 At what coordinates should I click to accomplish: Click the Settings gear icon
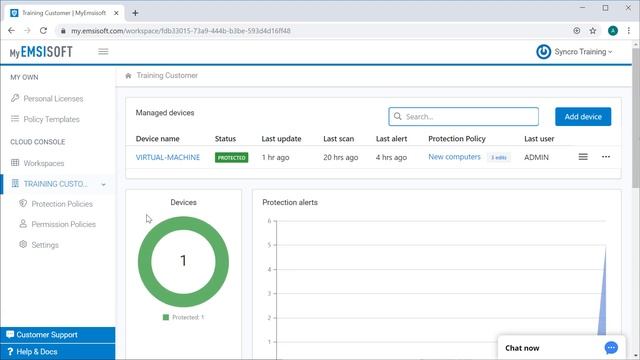click(23, 244)
